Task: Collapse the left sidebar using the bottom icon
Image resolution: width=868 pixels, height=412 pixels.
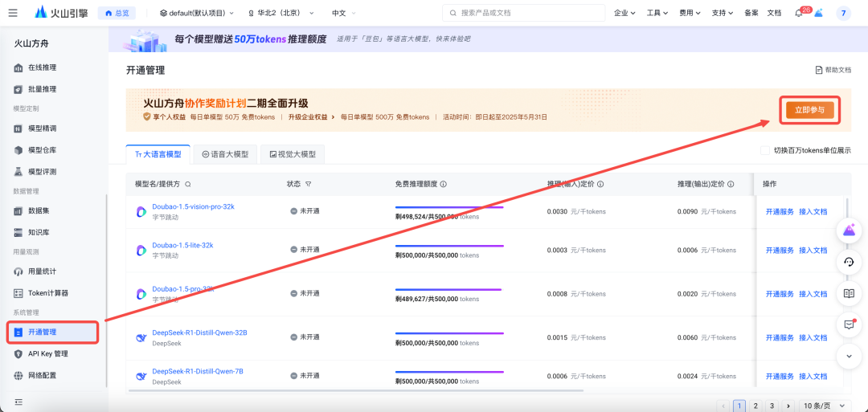Action: pyautogui.click(x=18, y=402)
